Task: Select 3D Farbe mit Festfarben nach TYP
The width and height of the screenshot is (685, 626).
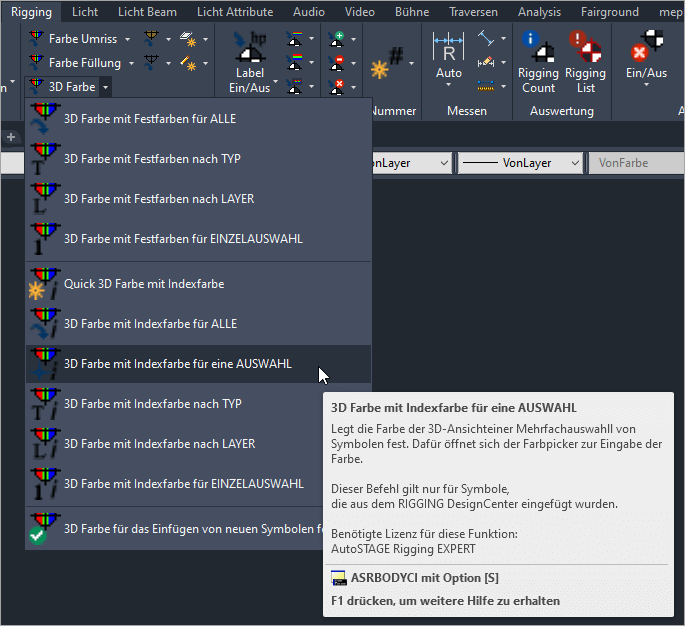Action: click(x=198, y=159)
